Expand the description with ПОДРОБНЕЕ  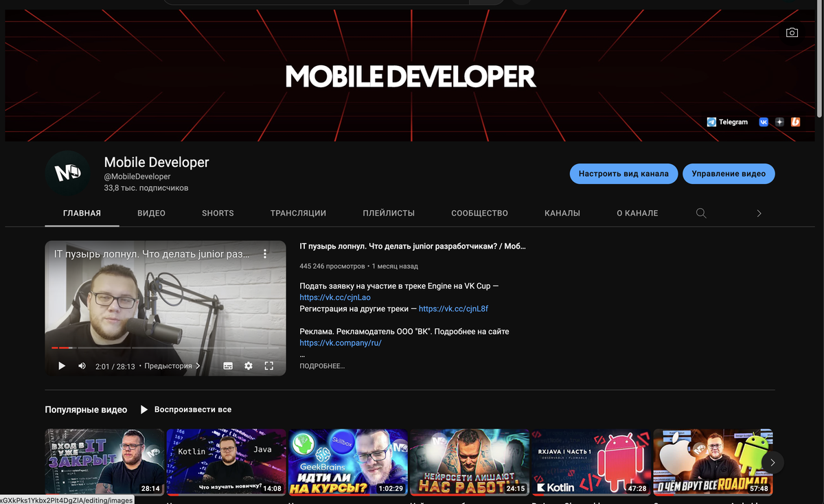click(x=322, y=366)
